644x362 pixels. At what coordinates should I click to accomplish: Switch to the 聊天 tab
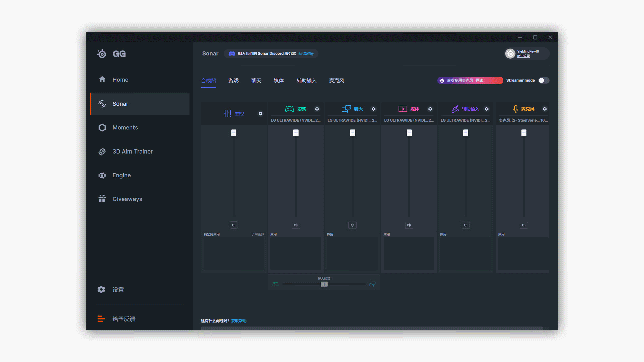tap(256, 81)
